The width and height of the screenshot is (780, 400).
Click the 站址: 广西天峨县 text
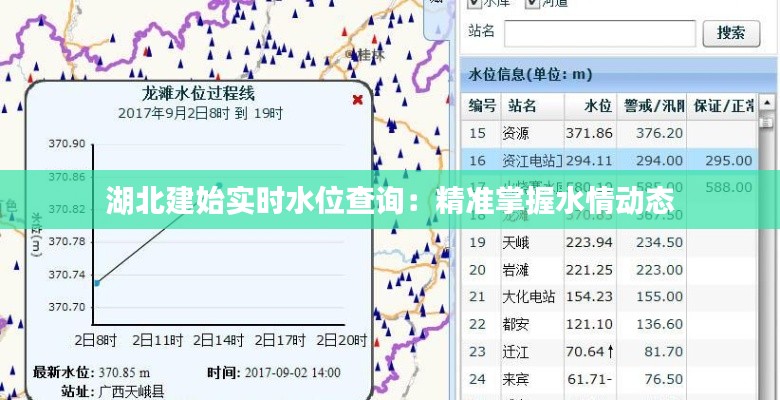tap(112, 391)
